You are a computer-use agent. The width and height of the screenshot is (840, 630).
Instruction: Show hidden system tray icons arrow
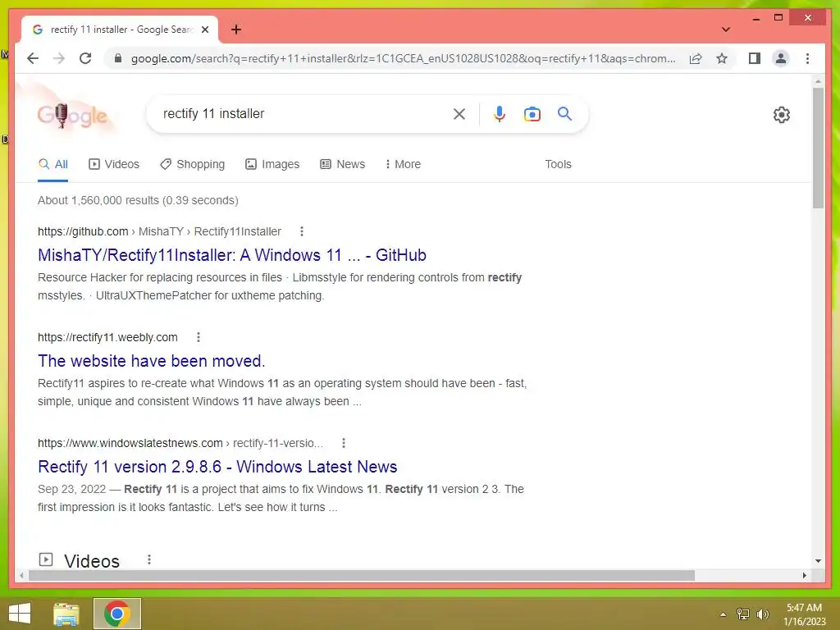pos(724,614)
